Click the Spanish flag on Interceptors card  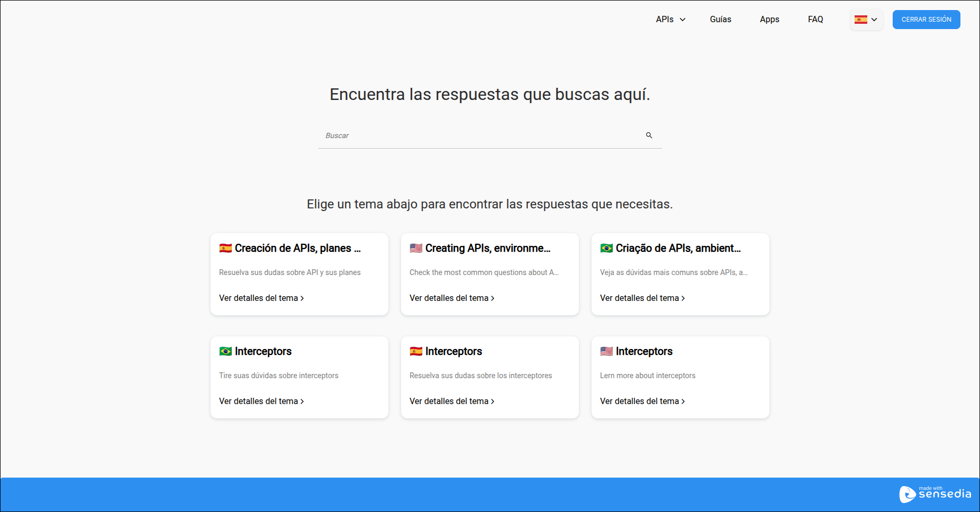tap(416, 351)
